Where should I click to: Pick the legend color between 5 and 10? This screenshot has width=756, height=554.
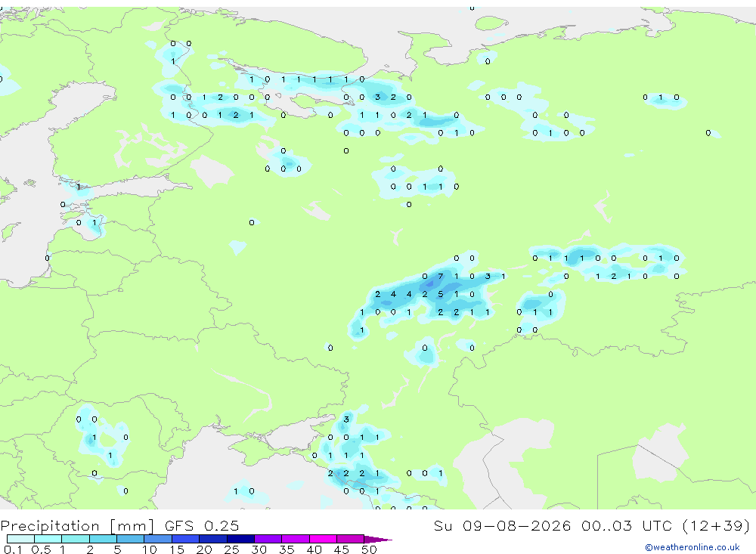click(130, 539)
